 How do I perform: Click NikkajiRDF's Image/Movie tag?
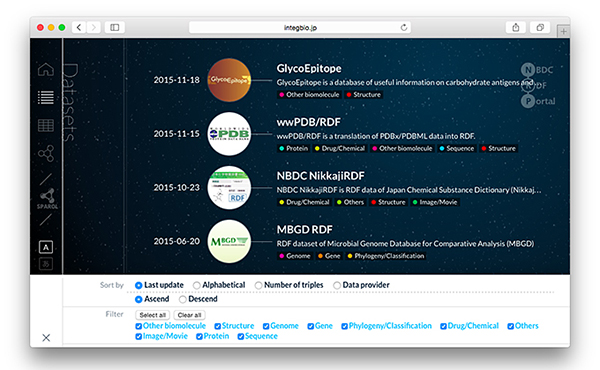point(435,202)
